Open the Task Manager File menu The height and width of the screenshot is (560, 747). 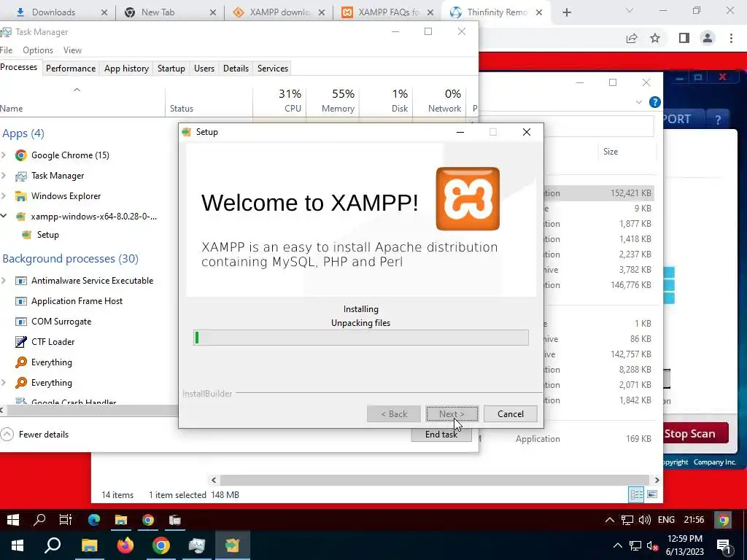[x=6, y=50]
